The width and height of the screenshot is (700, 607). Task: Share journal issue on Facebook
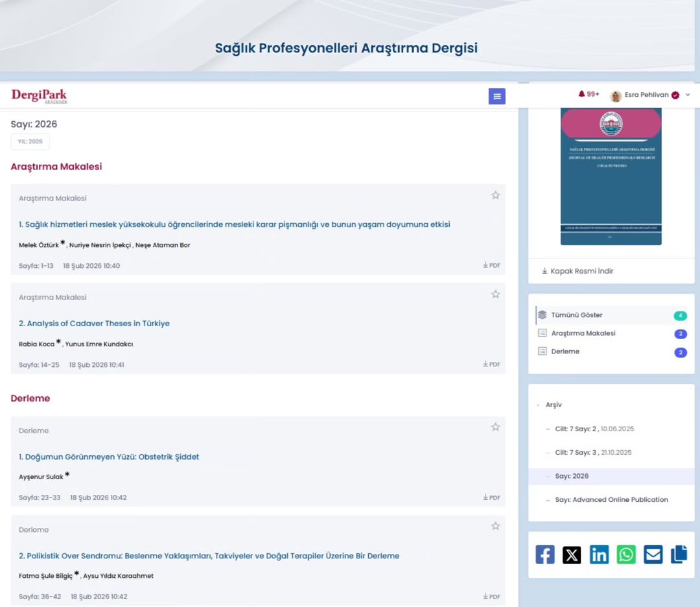pyautogui.click(x=544, y=554)
